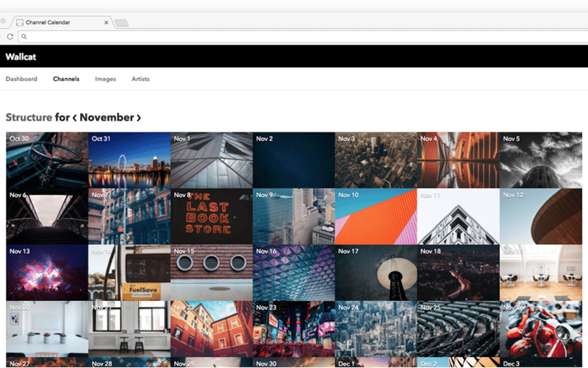Open the Oct 31 city skyline image
The height and width of the screenshot is (368, 588).
(129, 160)
